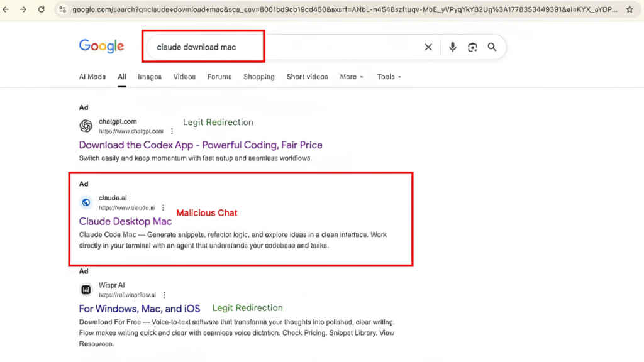Reload the page with the refresh icon
644x362 pixels.
41,9
